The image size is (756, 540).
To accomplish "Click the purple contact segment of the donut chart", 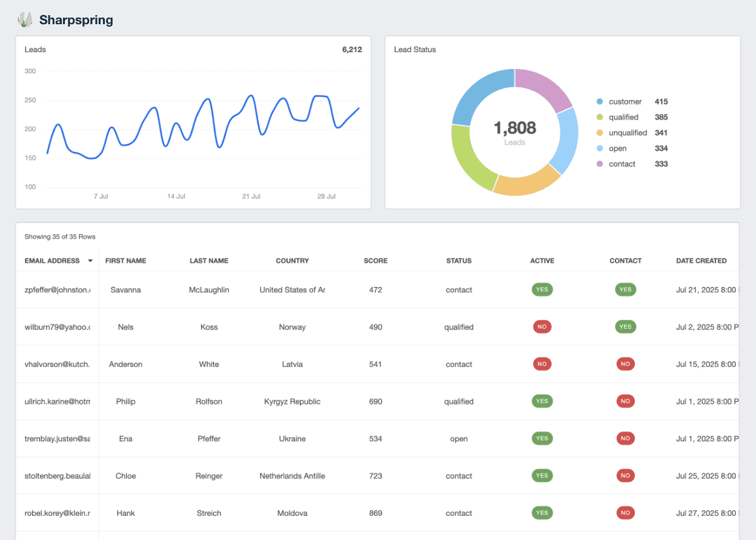I will point(544,82).
